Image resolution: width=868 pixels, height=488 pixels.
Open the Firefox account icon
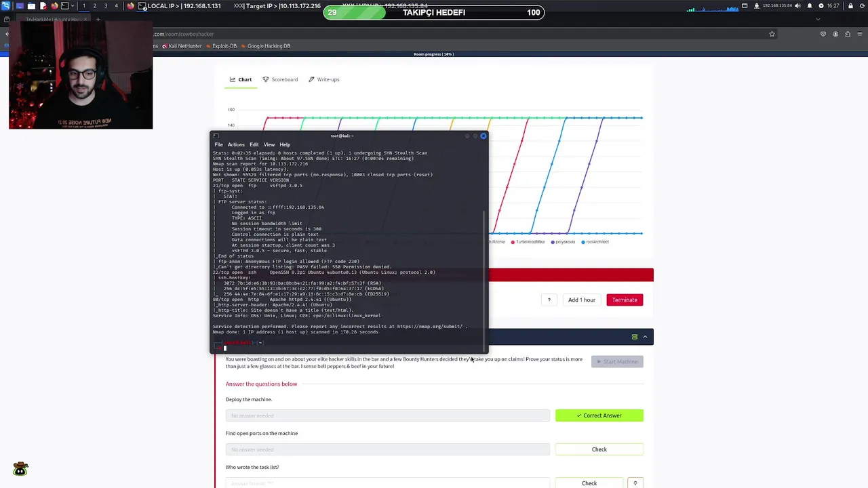pos(835,34)
